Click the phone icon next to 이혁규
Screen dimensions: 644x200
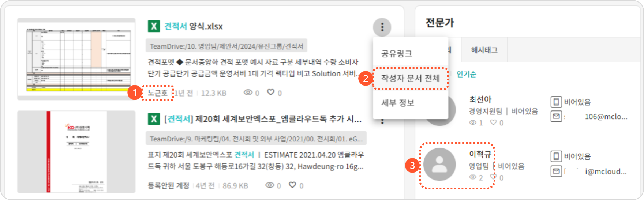(x=556, y=156)
